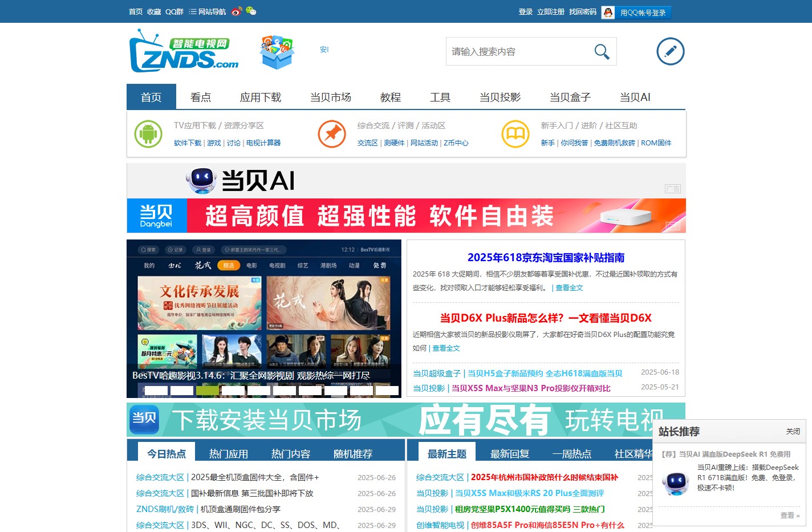
Task: Click the 收藏 link in top bar
Action: (154, 11)
